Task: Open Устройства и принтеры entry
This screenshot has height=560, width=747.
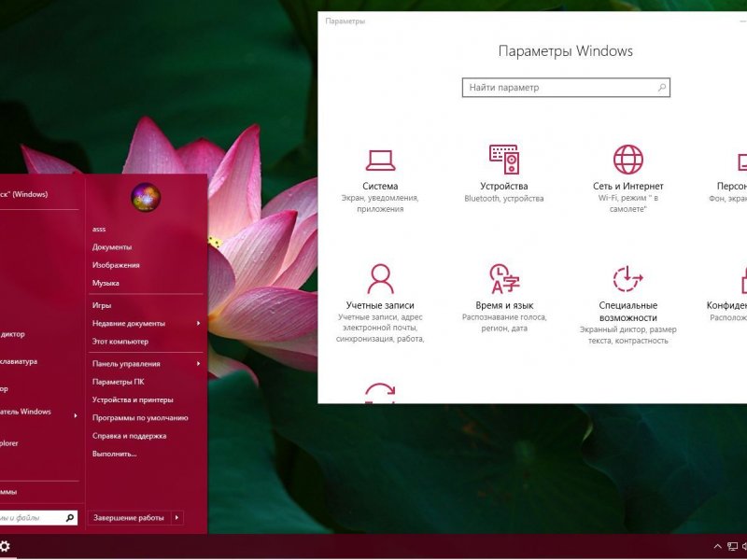Action: point(133,400)
